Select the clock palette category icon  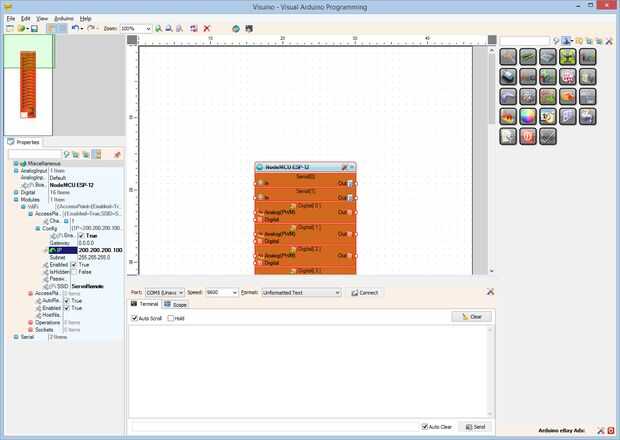tap(548, 117)
